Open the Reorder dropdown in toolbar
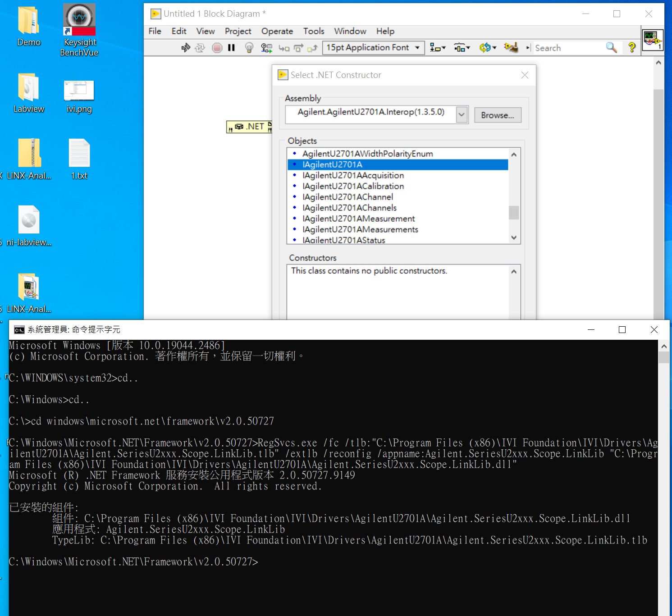 coord(487,48)
